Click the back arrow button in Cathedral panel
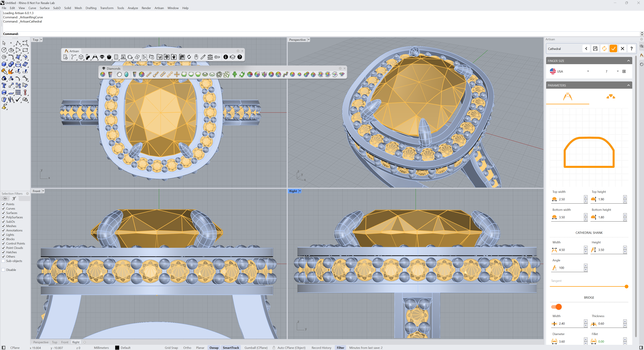This screenshot has height=350, width=644. 586,49
